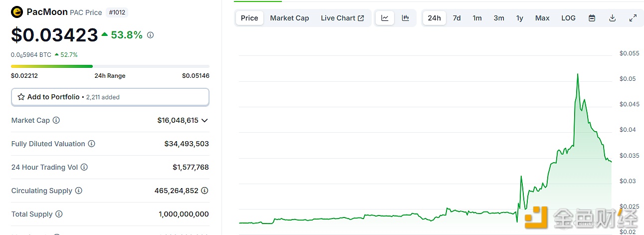This screenshot has height=235, width=644.
Task: Click the chart price peak point
Action: (578, 74)
